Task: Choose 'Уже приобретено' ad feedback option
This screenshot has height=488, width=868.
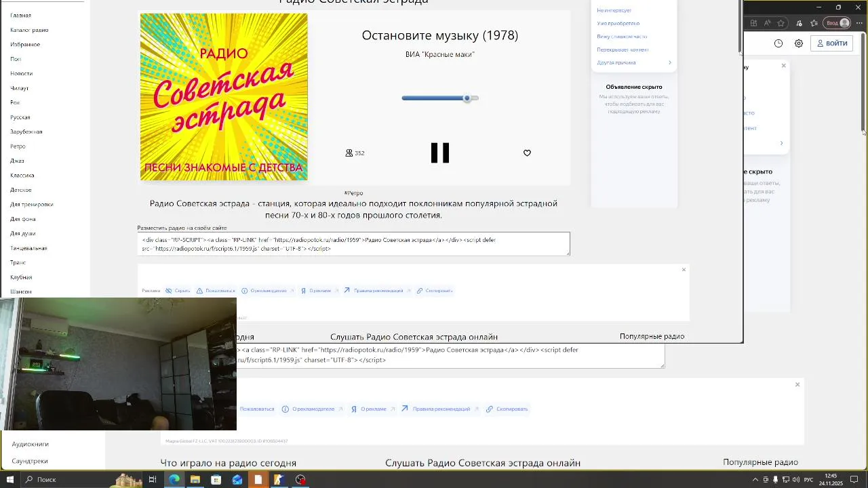Action: point(618,24)
